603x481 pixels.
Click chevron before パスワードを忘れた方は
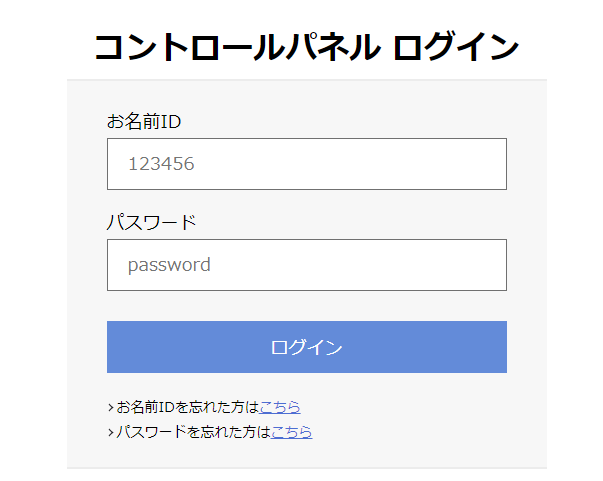point(110,433)
